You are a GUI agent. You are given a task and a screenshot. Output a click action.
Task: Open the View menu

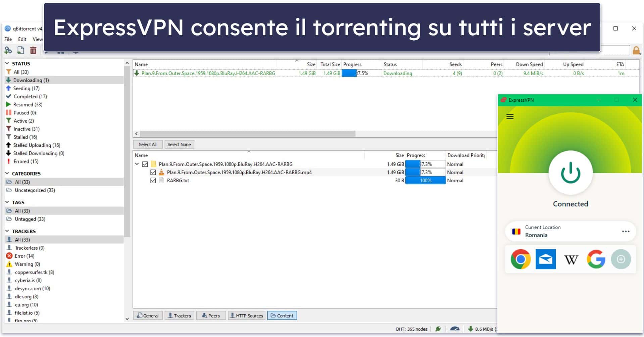click(37, 39)
